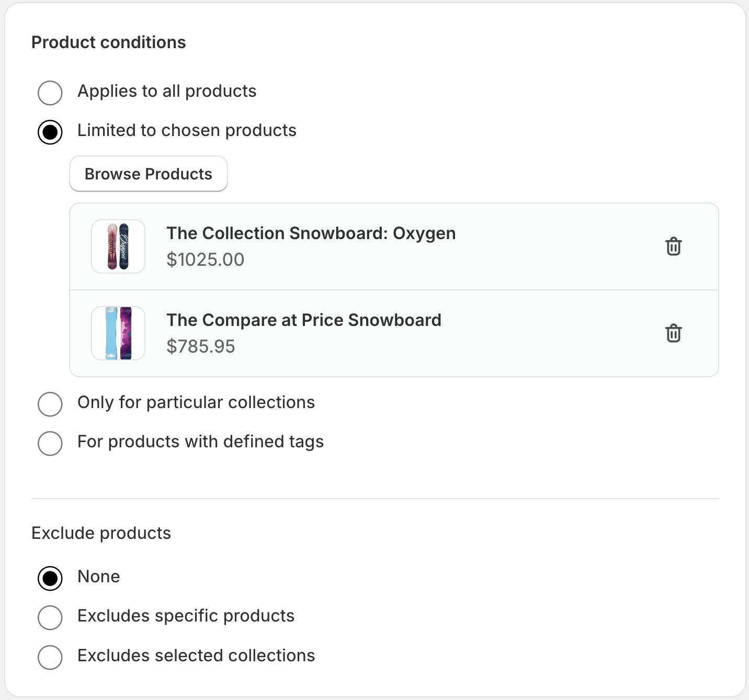Image resolution: width=749 pixels, height=700 pixels.
Task: Remove The Compare at Price Snowboard
Action: pyautogui.click(x=673, y=333)
